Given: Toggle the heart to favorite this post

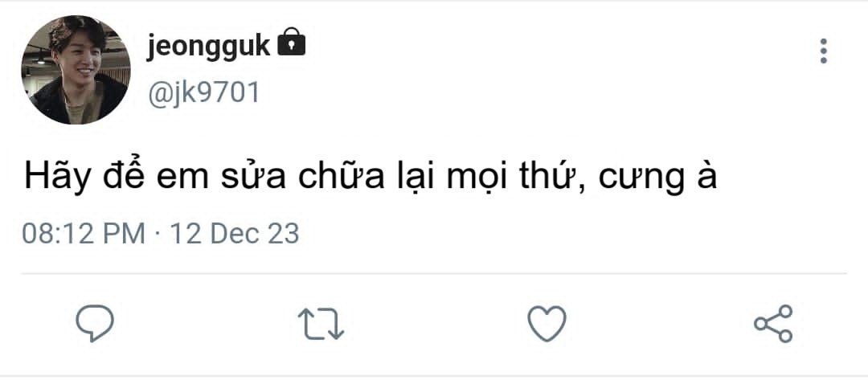Looking at the screenshot, I should coord(547,323).
